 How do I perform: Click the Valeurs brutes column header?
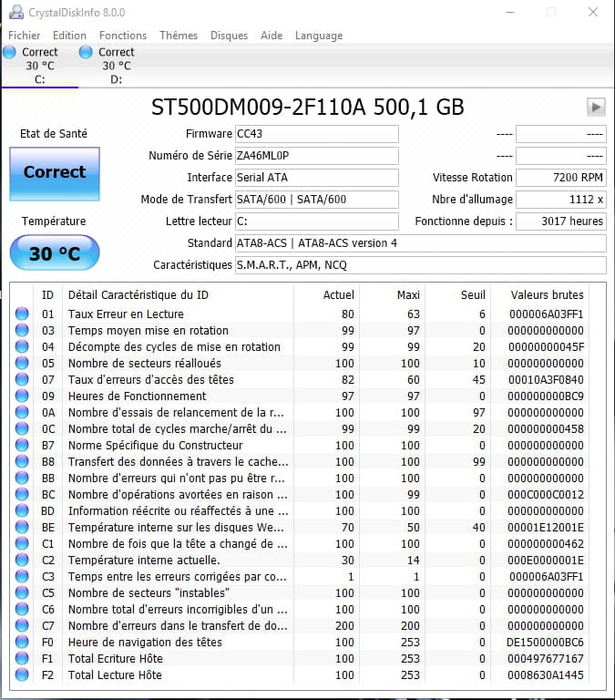click(x=548, y=295)
